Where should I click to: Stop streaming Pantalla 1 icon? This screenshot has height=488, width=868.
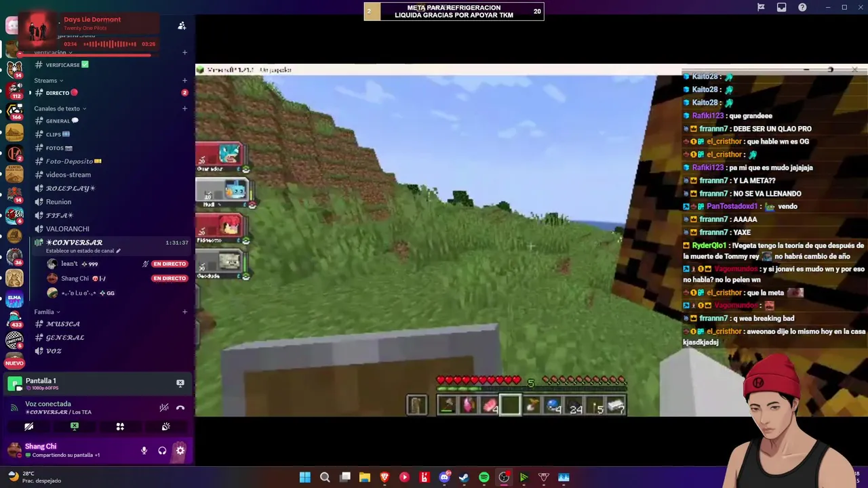coord(180,383)
